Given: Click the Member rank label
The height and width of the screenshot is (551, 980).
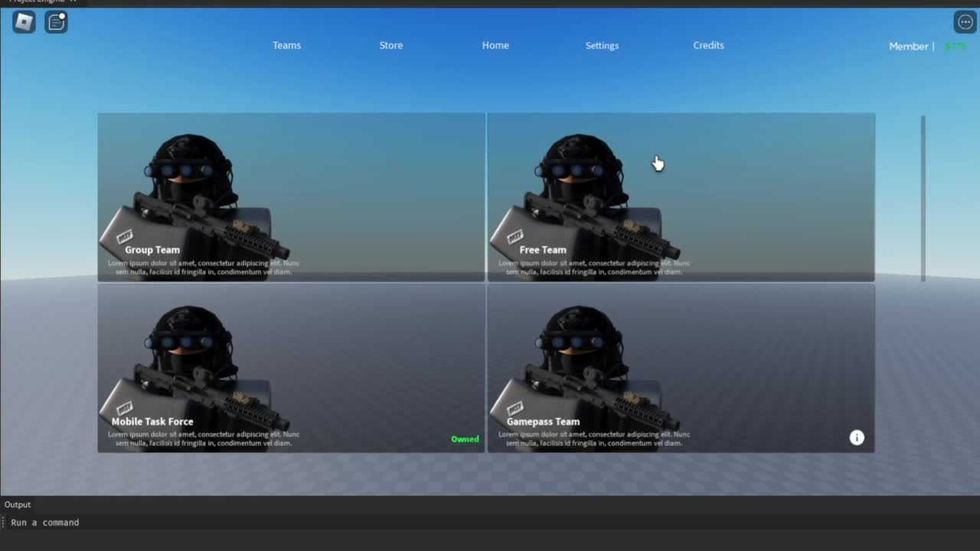Looking at the screenshot, I should [x=908, y=46].
